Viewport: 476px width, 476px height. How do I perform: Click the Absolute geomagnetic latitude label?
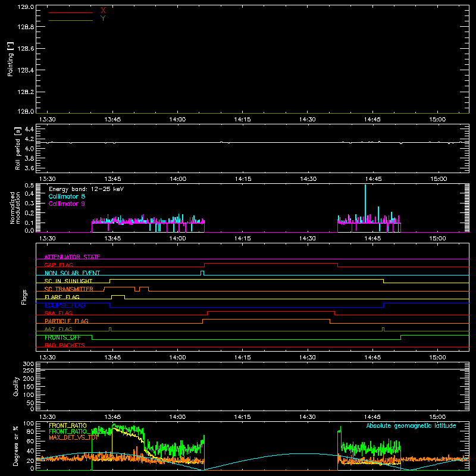[x=411, y=425]
